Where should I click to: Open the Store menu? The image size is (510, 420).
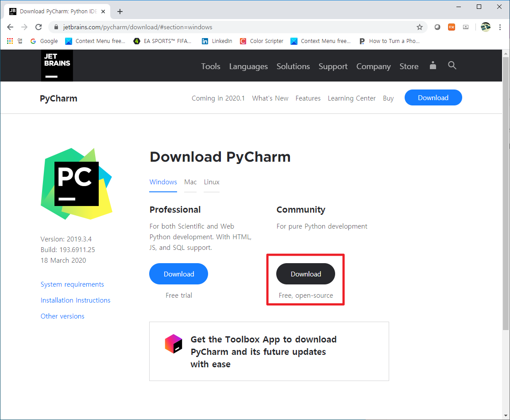click(x=409, y=66)
